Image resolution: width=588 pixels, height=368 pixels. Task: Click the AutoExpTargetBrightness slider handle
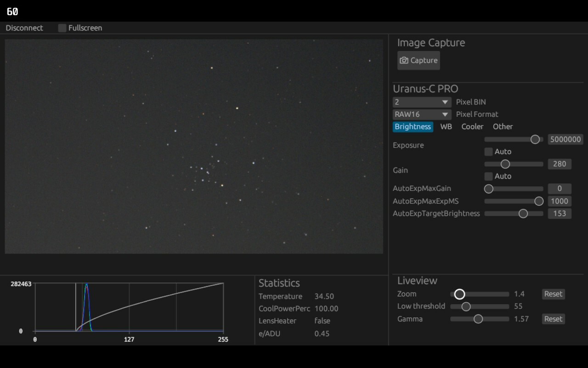click(x=523, y=213)
